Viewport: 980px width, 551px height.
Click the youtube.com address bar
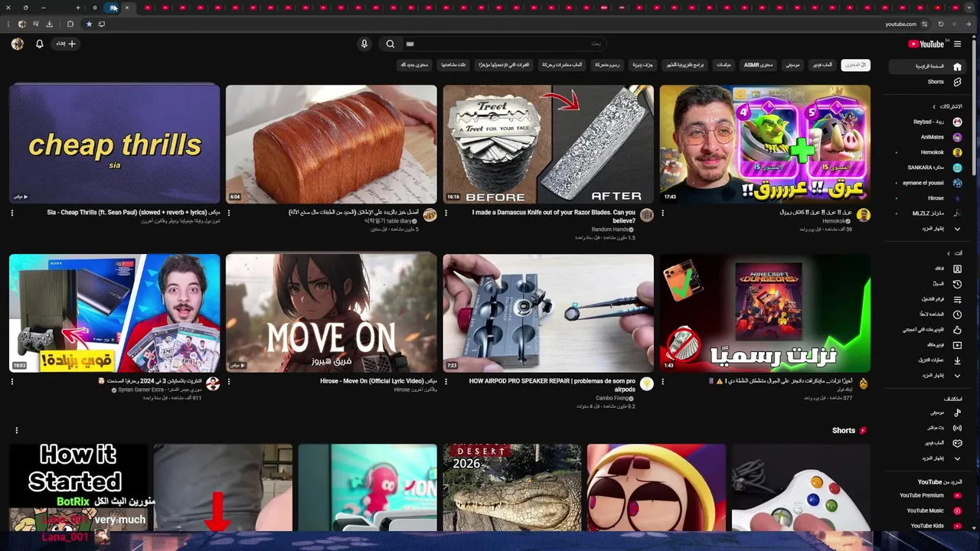coord(505,24)
